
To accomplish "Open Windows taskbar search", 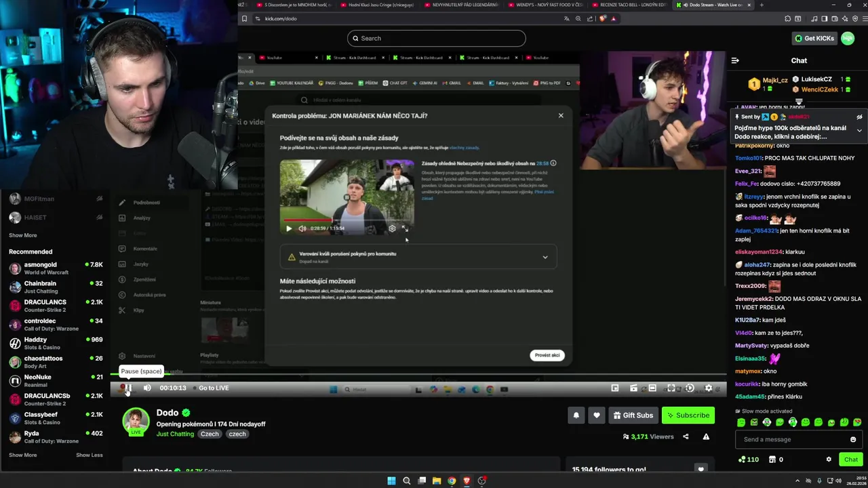I will [x=406, y=481].
